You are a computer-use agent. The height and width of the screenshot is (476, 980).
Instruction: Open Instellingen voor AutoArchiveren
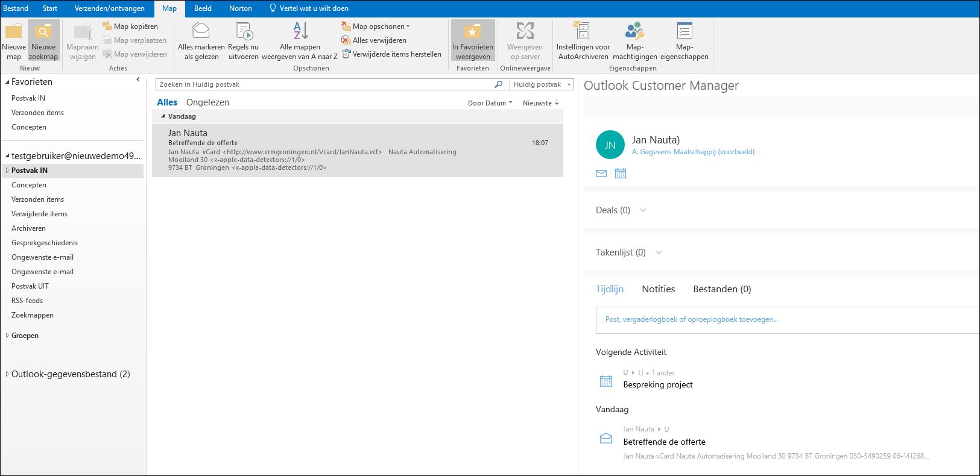(583, 41)
